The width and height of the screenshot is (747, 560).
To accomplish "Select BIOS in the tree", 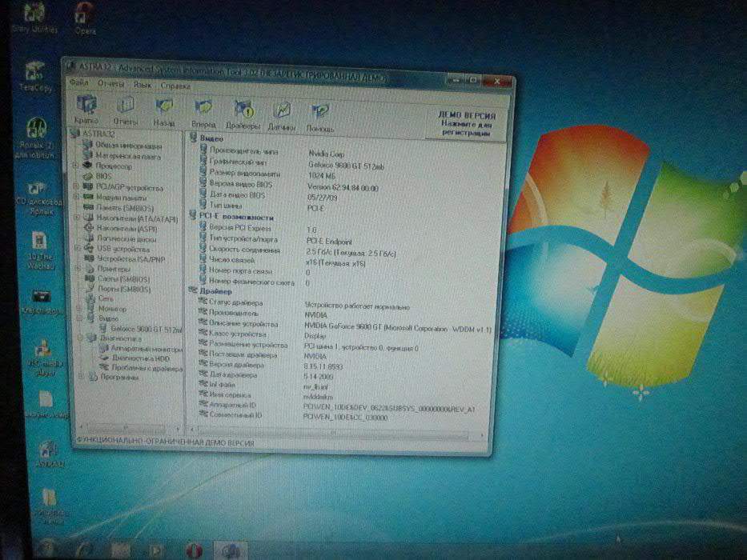I will coord(103,176).
